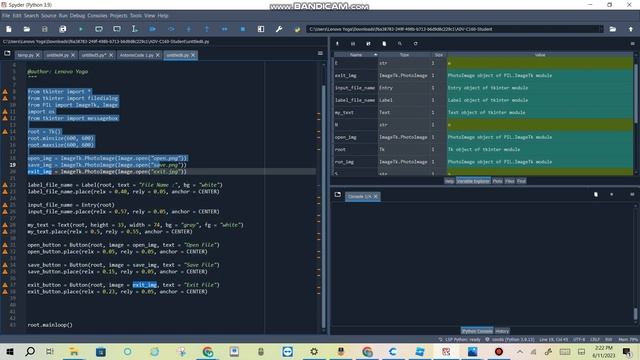This screenshot has width=640, height=360.
Task: Switch to the Files pane tab
Action: click(509, 181)
